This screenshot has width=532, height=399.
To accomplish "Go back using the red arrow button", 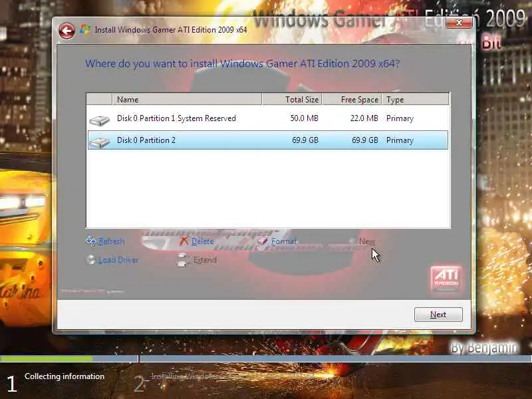I will pos(67,31).
